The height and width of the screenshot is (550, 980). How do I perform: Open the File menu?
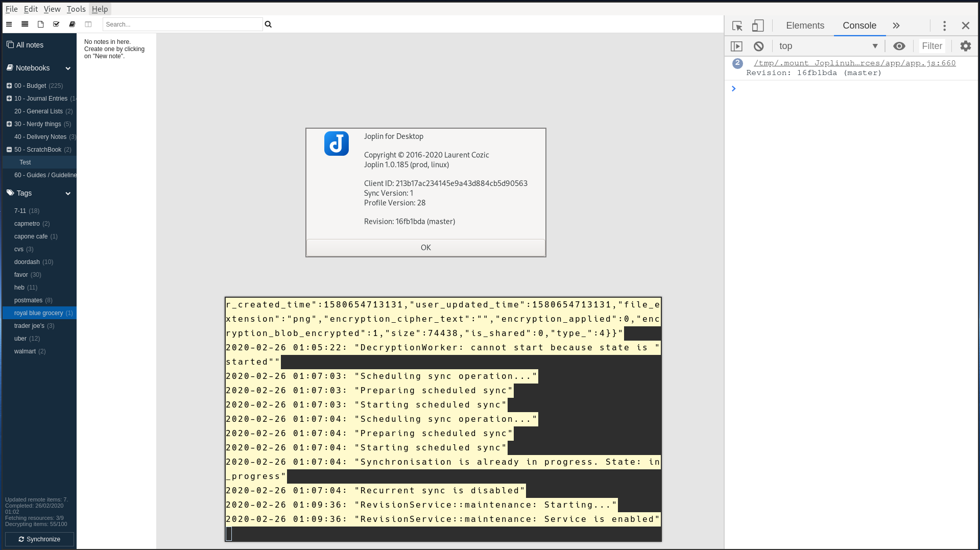[12, 9]
